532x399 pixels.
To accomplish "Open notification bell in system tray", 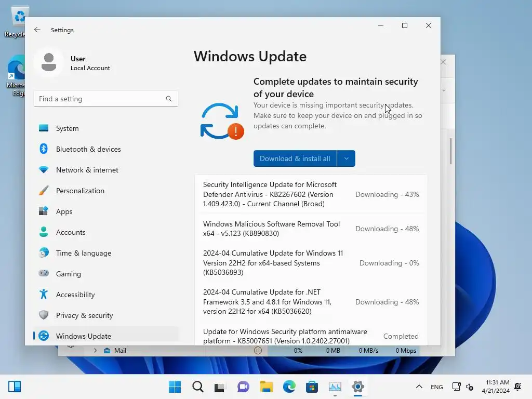I will [518, 387].
